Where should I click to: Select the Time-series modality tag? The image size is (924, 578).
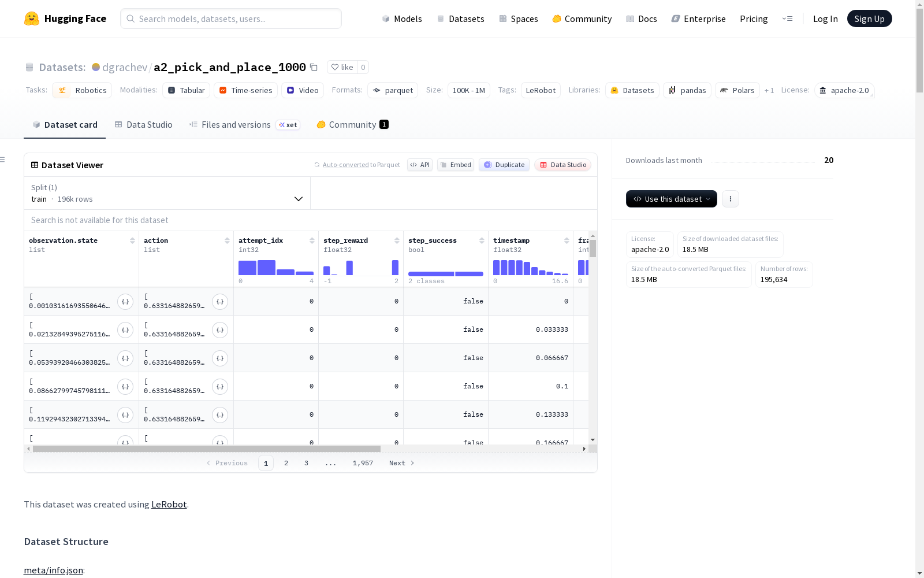click(x=245, y=90)
